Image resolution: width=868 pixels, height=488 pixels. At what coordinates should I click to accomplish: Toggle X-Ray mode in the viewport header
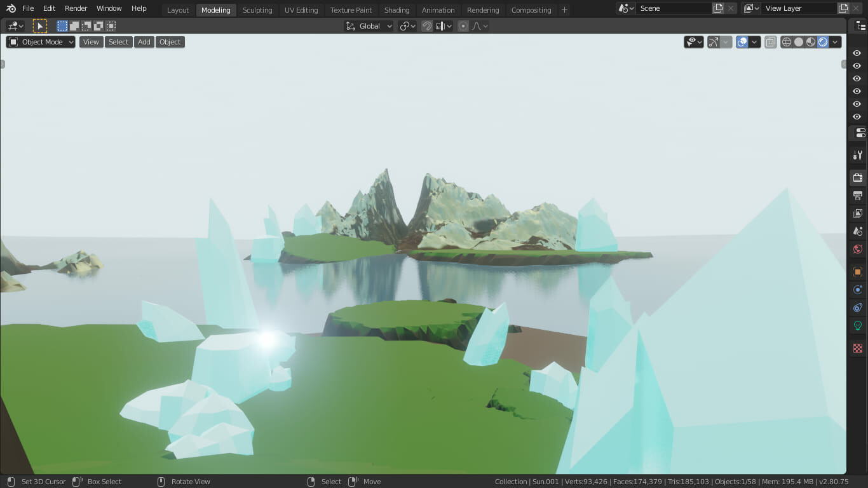click(x=771, y=42)
